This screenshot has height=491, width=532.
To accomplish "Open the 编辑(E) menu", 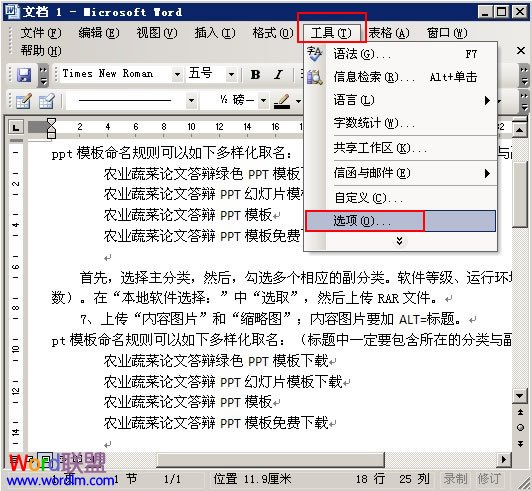I will tap(99, 33).
